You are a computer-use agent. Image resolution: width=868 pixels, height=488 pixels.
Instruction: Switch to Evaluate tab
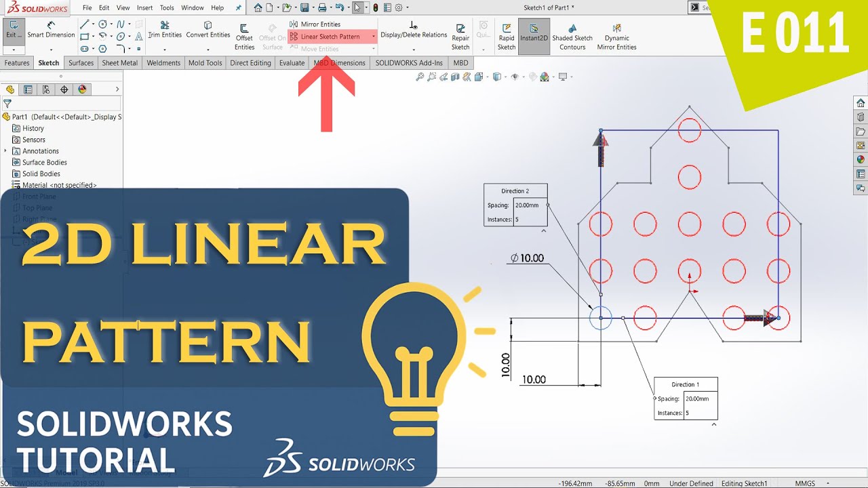(x=292, y=63)
